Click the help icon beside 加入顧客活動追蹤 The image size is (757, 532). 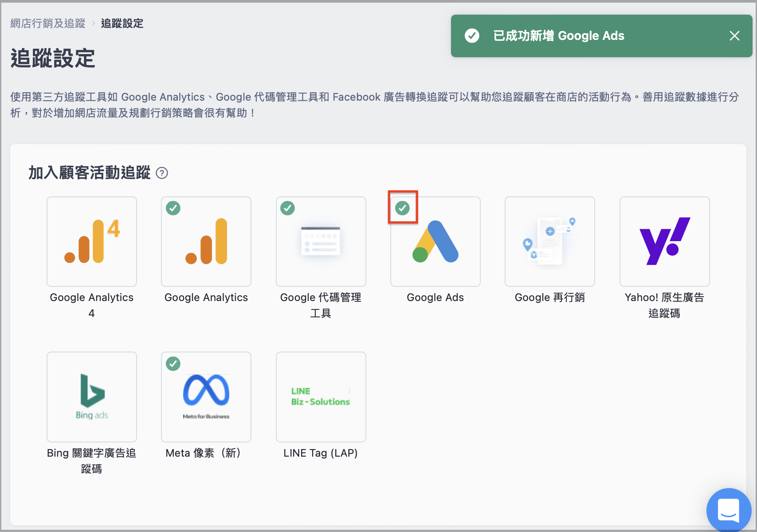click(162, 173)
